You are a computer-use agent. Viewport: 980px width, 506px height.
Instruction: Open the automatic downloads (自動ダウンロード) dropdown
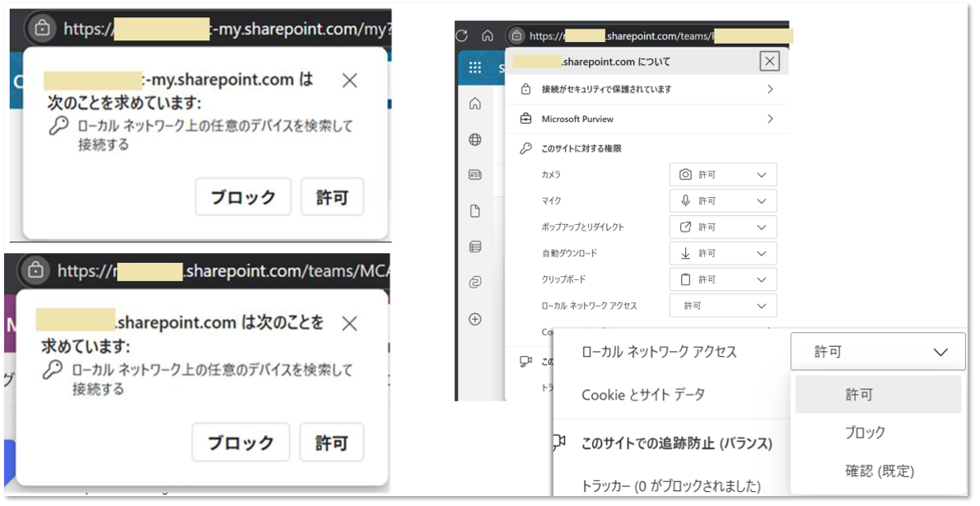[723, 253]
